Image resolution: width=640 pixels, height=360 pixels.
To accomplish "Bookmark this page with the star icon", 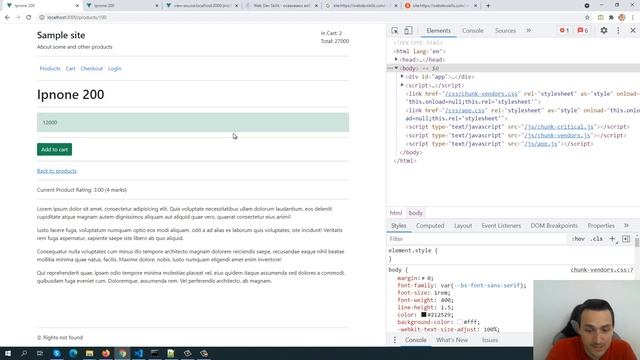I will pos(587,17).
